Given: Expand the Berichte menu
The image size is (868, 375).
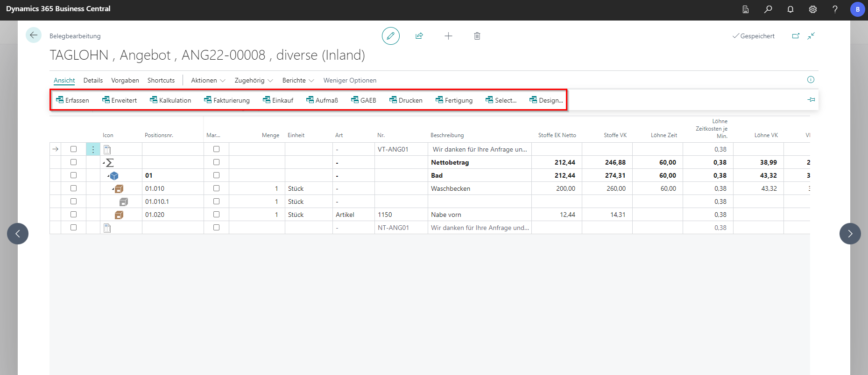Looking at the screenshot, I should point(298,80).
